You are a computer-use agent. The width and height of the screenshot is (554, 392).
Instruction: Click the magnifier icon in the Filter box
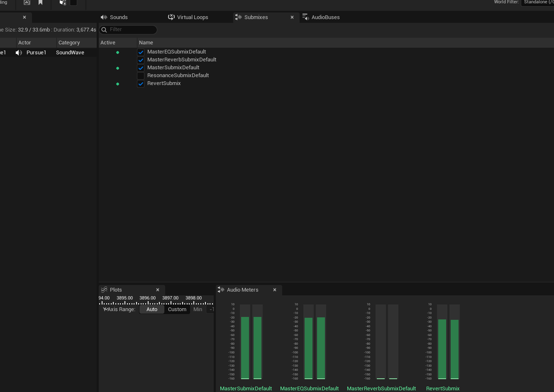(x=104, y=30)
